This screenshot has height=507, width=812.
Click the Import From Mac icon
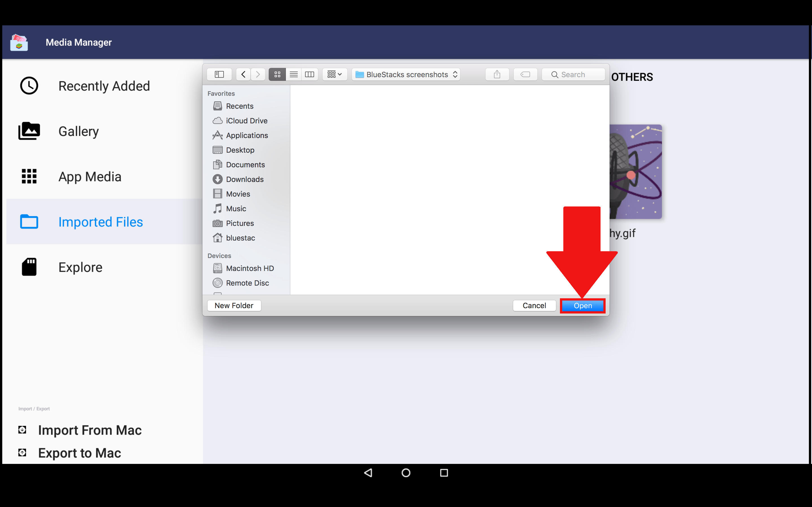[22, 430]
